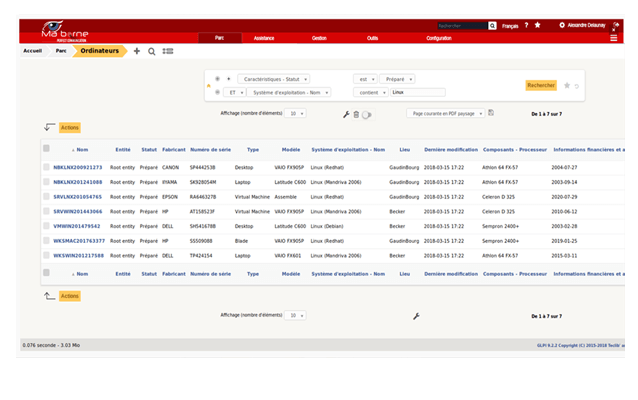Sort by Dernière modification in the top header

pos(451,150)
